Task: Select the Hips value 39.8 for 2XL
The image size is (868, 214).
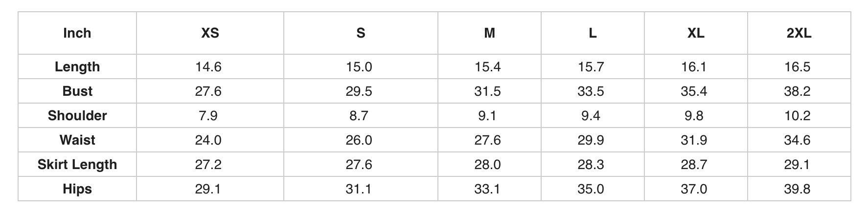Action: tap(797, 189)
